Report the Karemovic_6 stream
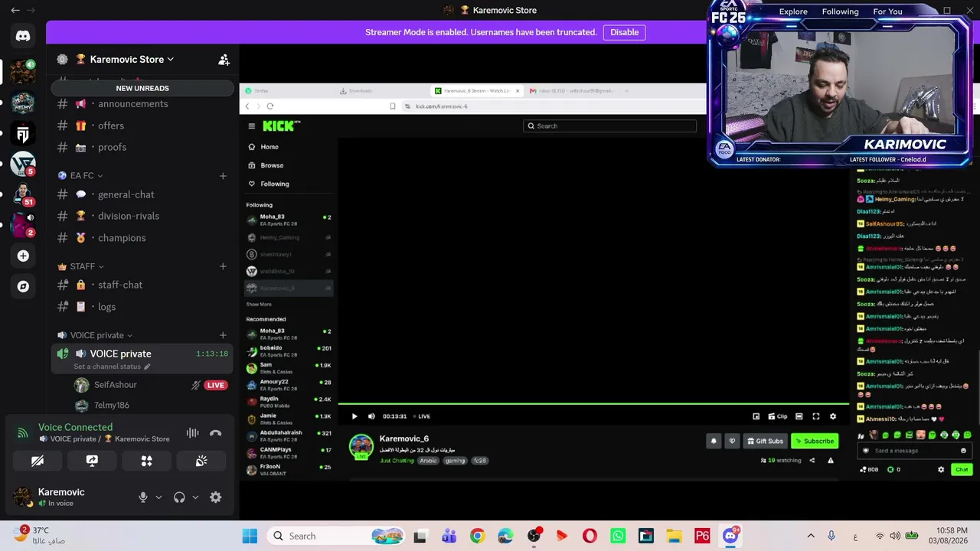The height and width of the screenshot is (551, 980). pyautogui.click(x=831, y=461)
